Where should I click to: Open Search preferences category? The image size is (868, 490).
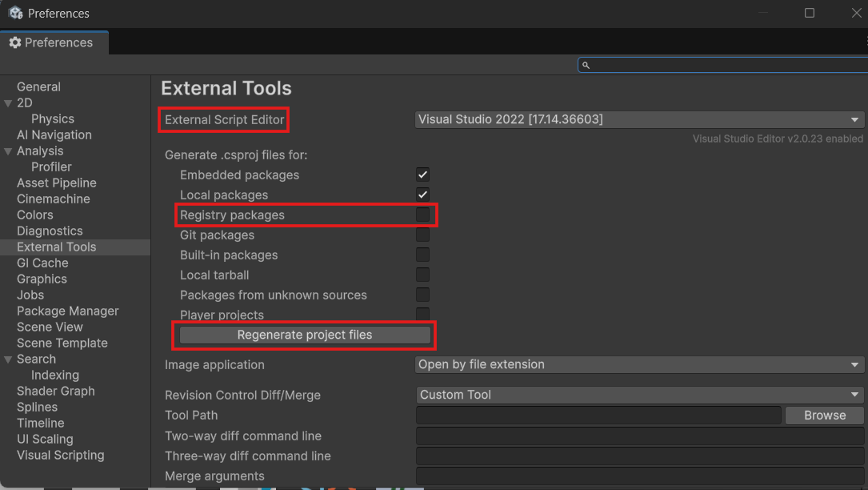click(37, 359)
